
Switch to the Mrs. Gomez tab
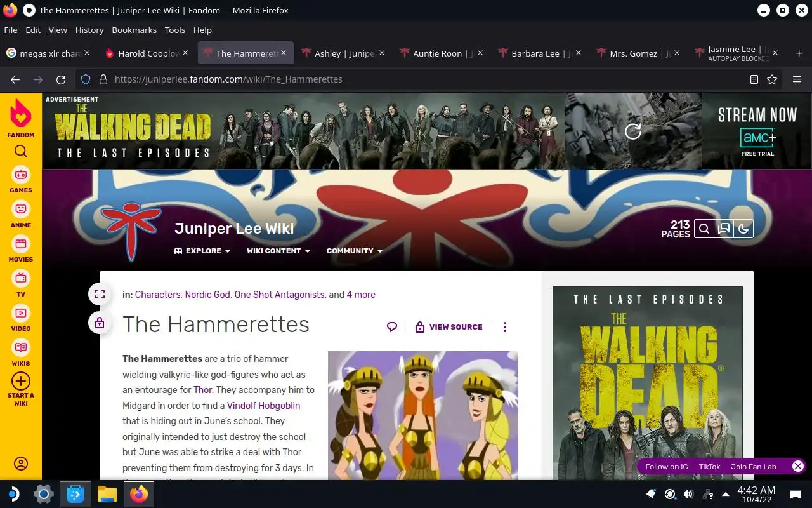click(x=638, y=53)
